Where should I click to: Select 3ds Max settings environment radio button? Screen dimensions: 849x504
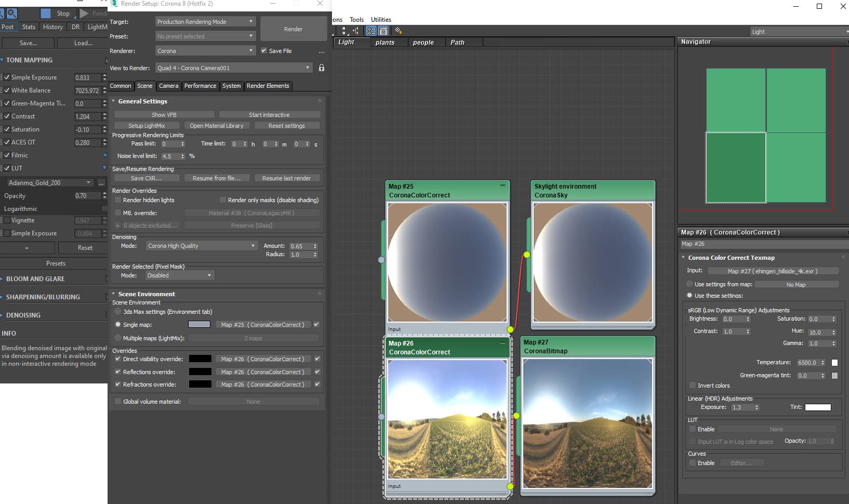tap(118, 312)
